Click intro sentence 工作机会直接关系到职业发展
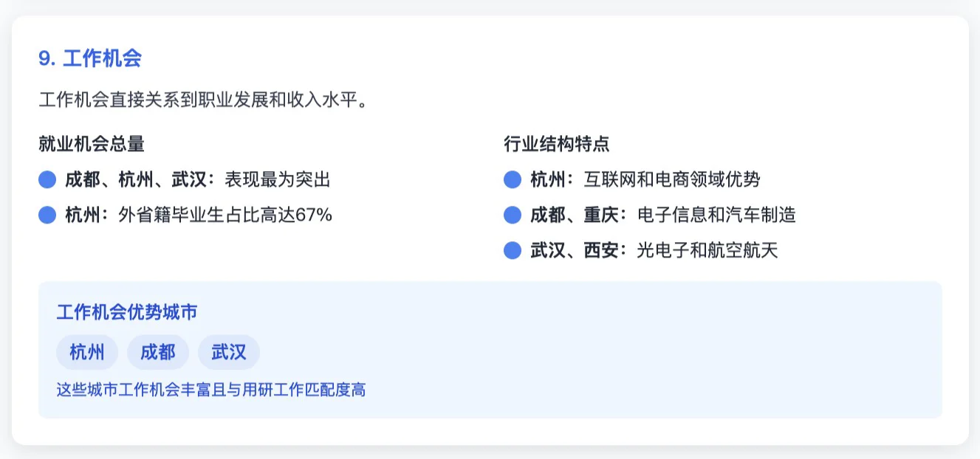980x459 pixels. 203,99
